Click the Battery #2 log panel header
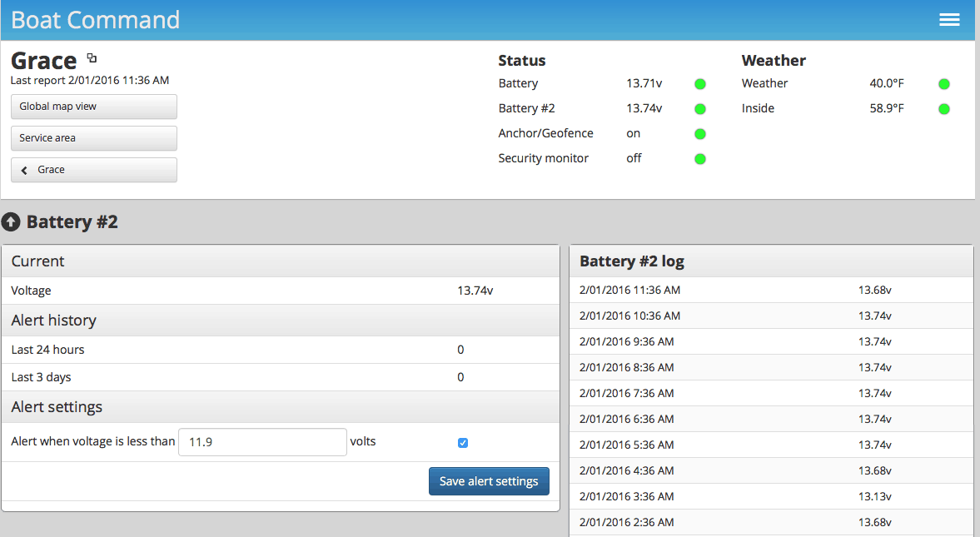Screen dimensions: 980x537 pos(770,261)
